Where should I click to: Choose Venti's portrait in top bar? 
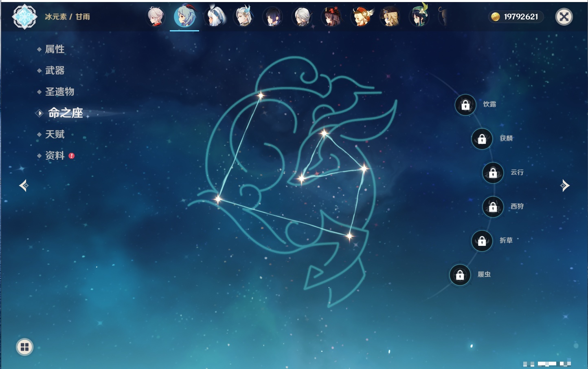click(x=419, y=17)
